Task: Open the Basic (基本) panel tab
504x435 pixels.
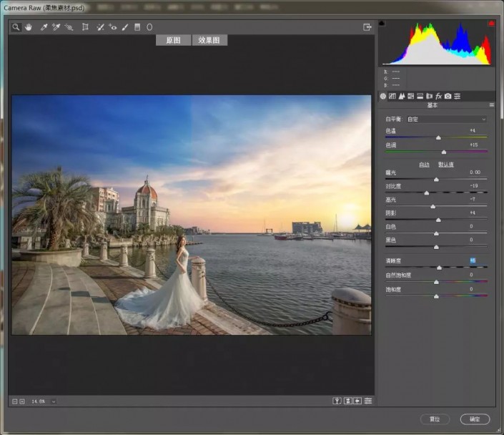Action: (x=382, y=96)
